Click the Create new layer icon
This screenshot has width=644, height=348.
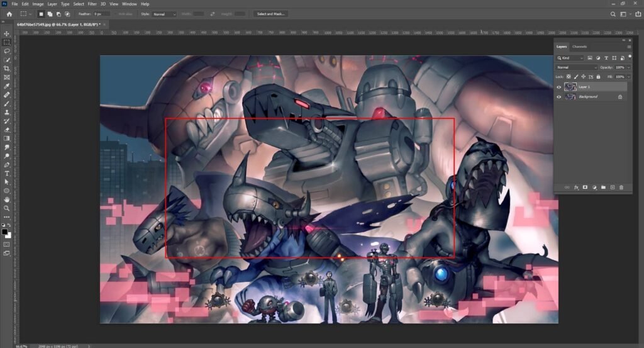pyautogui.click(x=613, y=188)
